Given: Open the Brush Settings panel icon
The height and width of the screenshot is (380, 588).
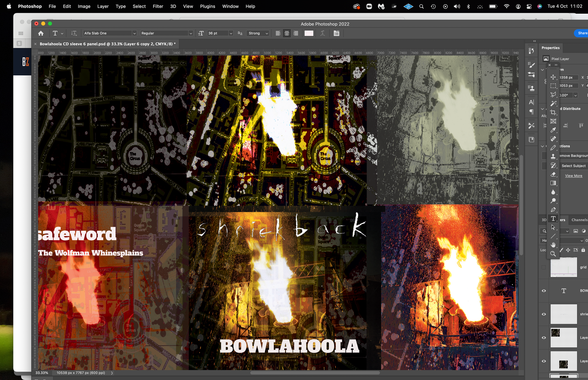Looking at the screenshot, I should pyautogui.click(x=531, y=65).
